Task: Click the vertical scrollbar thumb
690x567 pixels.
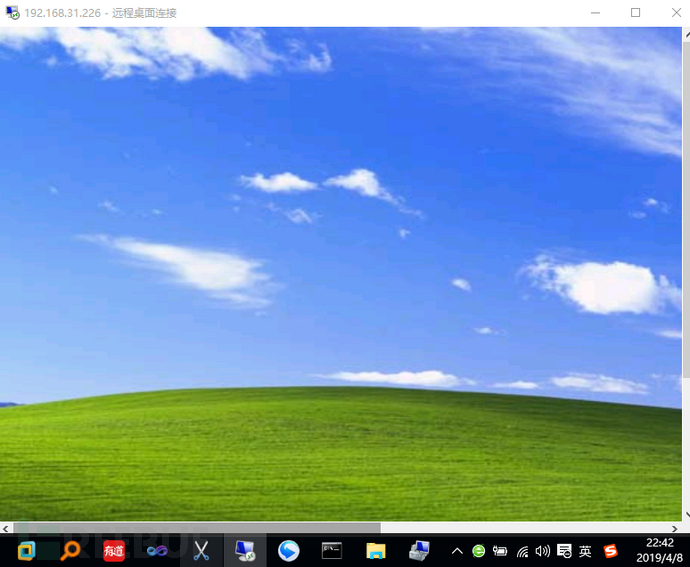Action: tap(686, 210)
